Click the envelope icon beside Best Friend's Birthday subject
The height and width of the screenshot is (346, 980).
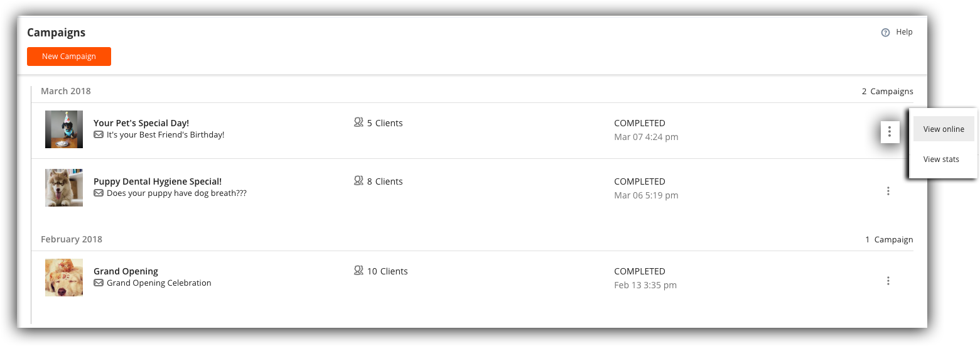point(99,134)
